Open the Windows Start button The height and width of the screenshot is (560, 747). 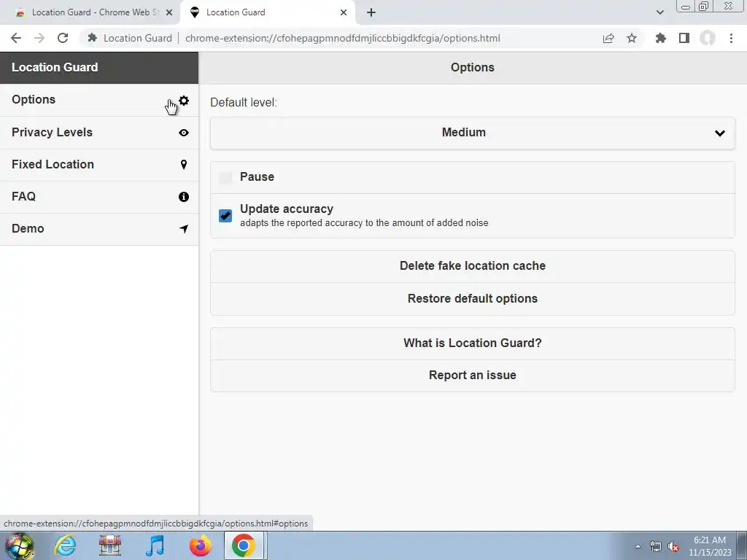tap(19, 545)
